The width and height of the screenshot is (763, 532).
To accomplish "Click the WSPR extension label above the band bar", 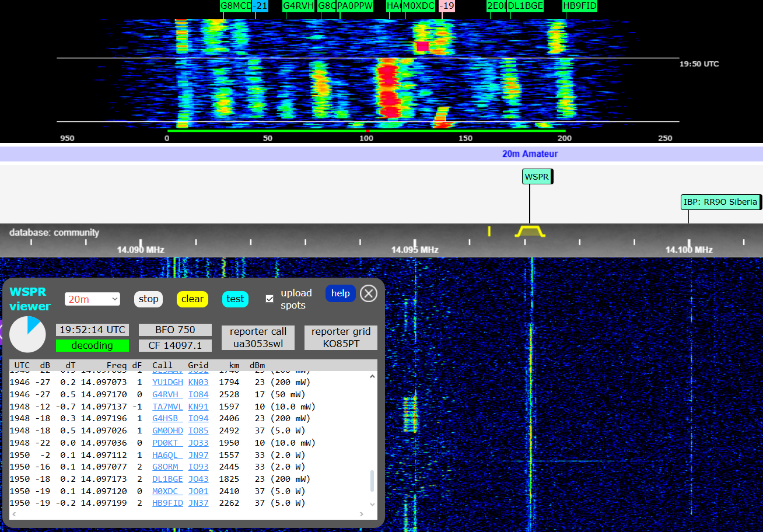I will tap(537, 176).
